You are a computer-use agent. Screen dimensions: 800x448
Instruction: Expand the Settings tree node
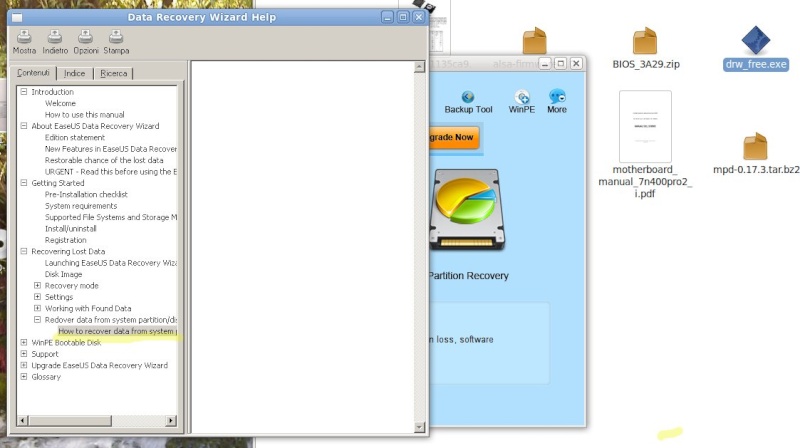[37, 296]
